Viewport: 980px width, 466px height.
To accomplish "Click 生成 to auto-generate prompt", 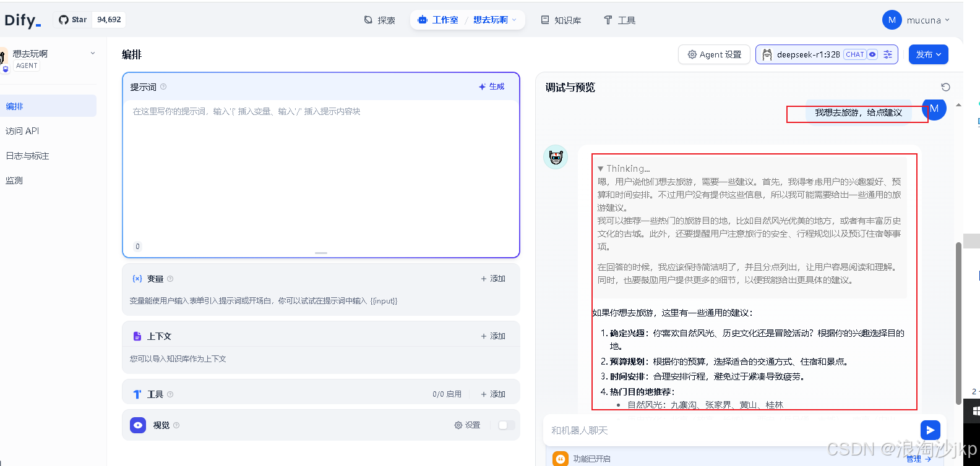I will tap(492, 87).
